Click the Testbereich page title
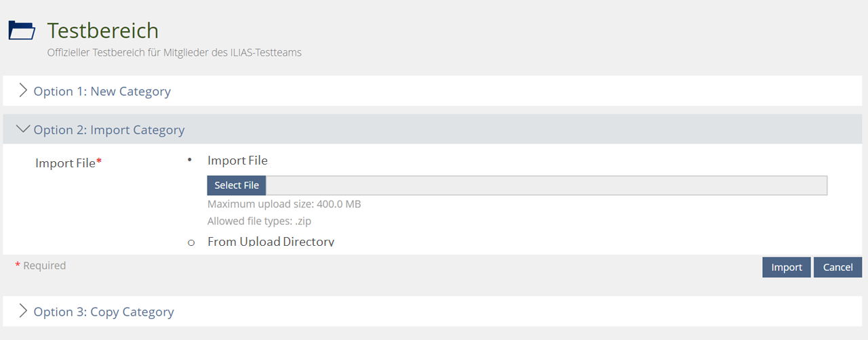 (102, 30)
